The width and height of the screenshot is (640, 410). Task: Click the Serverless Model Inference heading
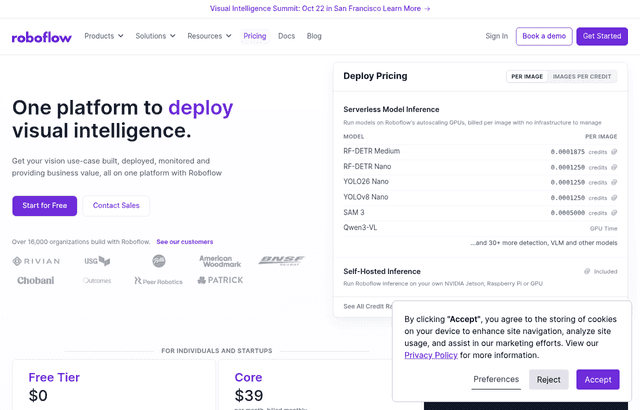pyautogui.click(x=391, y=109)
